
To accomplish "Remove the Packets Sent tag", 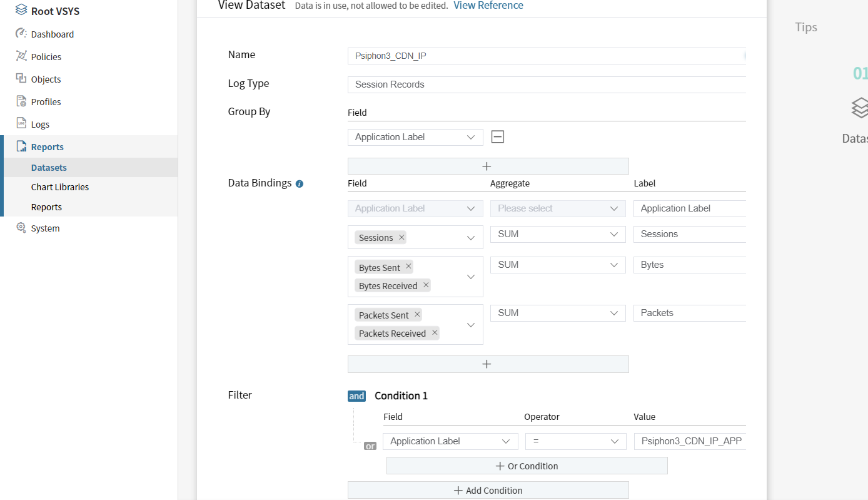I will (x=417, y=315).
